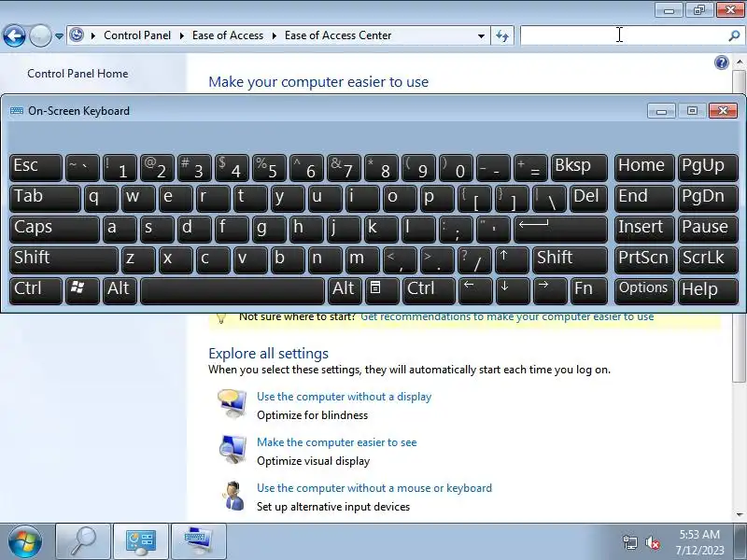Click the down arrow key on keyboard
This screenshot has height=560, width=747.
(x=512, y=290)
